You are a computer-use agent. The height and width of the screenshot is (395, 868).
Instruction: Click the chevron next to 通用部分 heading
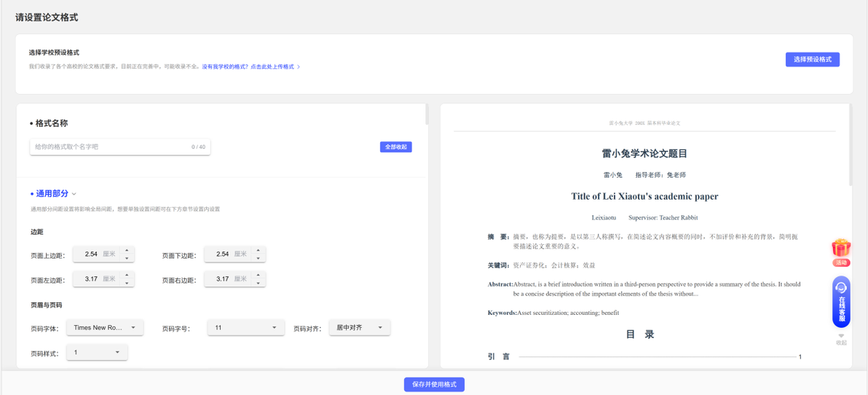click(74, 194)
